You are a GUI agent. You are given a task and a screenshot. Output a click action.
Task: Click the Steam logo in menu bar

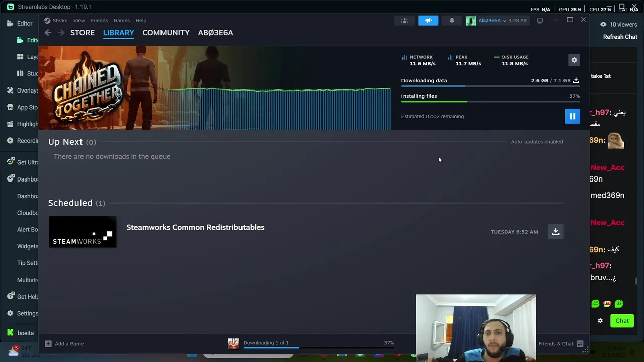[x=47, y=21]
